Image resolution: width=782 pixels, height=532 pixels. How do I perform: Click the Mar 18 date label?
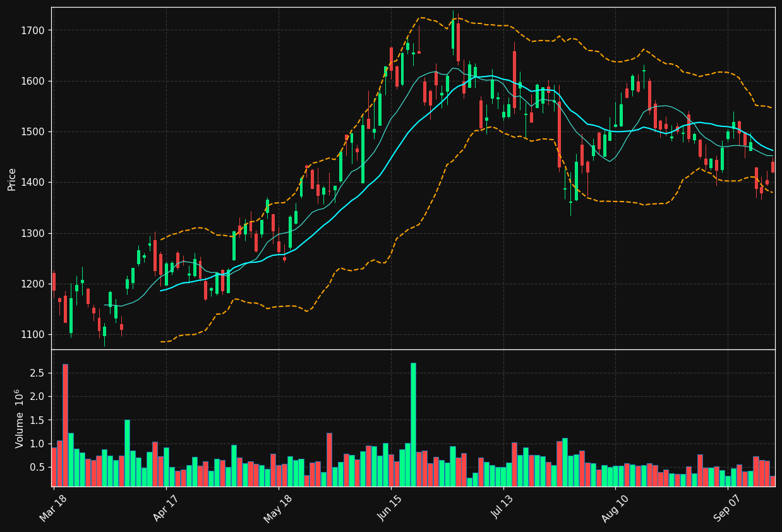click(54, 508)
